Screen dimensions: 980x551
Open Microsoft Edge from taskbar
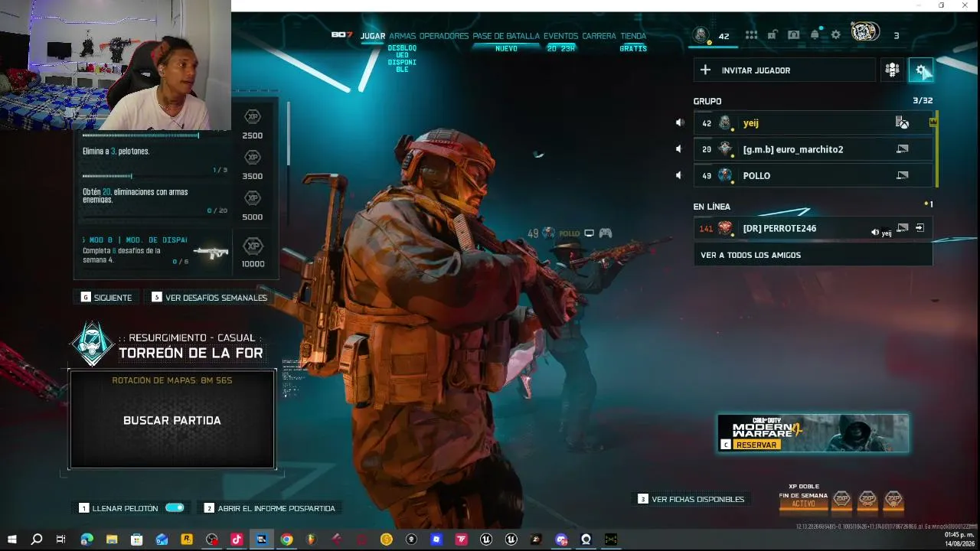[x=87, y=540]
